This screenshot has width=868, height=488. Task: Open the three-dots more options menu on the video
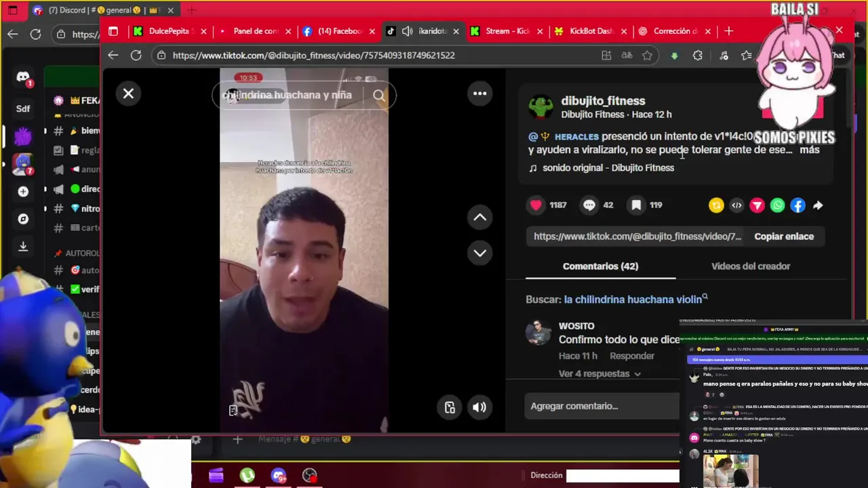[479, 94]
